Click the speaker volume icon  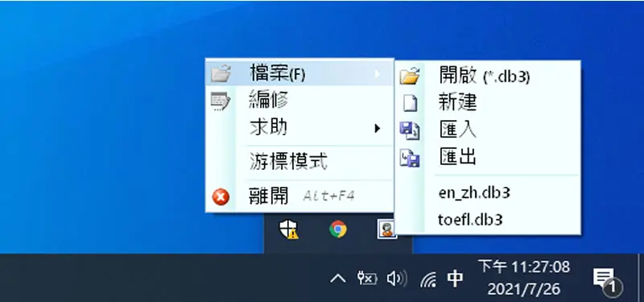[x=396, y=279]
